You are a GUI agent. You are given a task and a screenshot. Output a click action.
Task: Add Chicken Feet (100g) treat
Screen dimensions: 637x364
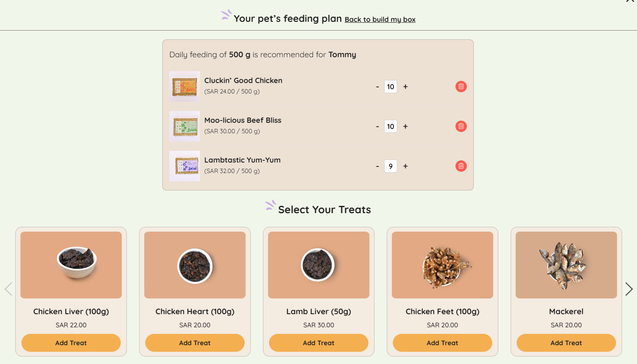(x=442, y=343)
